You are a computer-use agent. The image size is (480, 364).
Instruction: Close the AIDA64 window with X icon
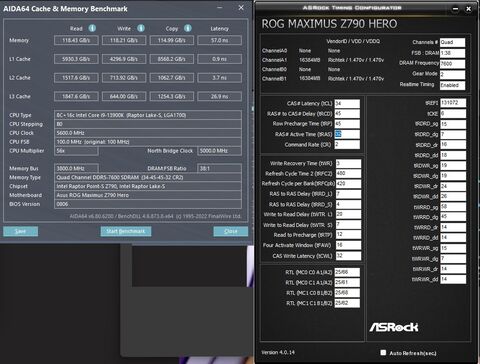click(x=241, y=8)
